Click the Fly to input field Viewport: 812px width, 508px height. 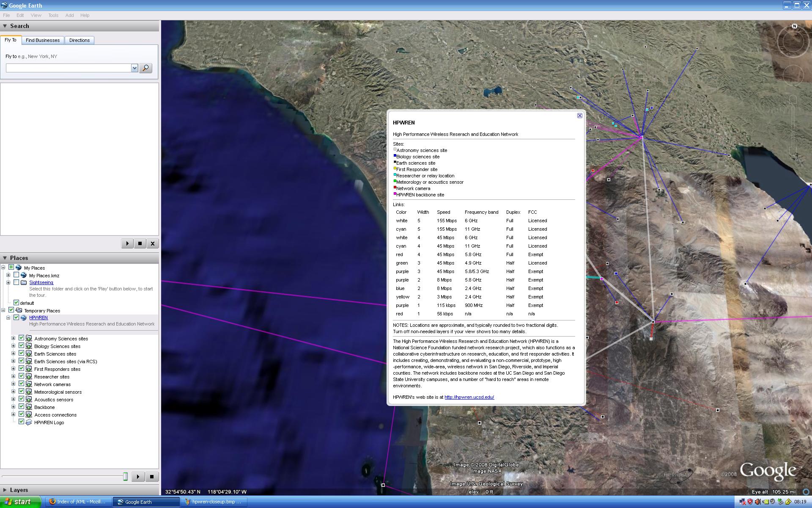(69, 68)
